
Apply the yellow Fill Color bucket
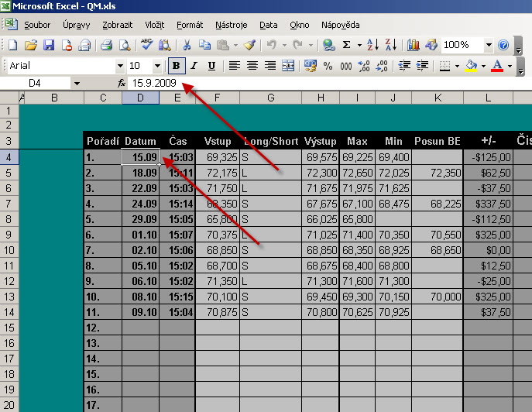(472, 66)
